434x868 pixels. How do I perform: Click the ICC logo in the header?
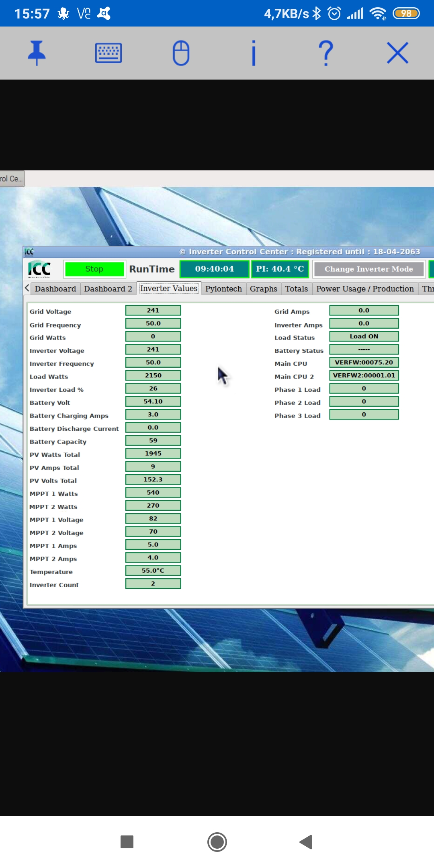coord(39,269)
